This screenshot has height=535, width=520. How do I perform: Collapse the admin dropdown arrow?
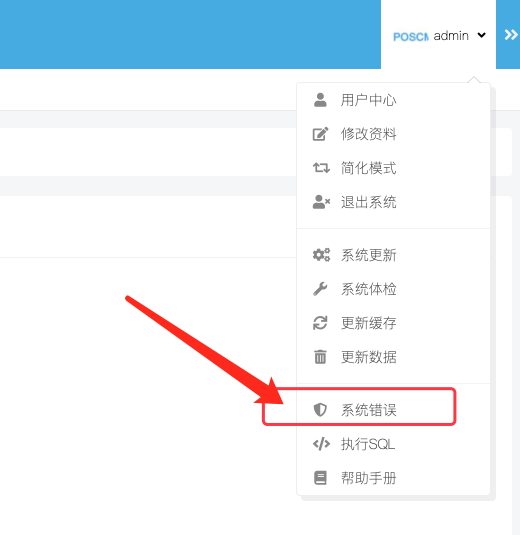(x=481, y=35)
